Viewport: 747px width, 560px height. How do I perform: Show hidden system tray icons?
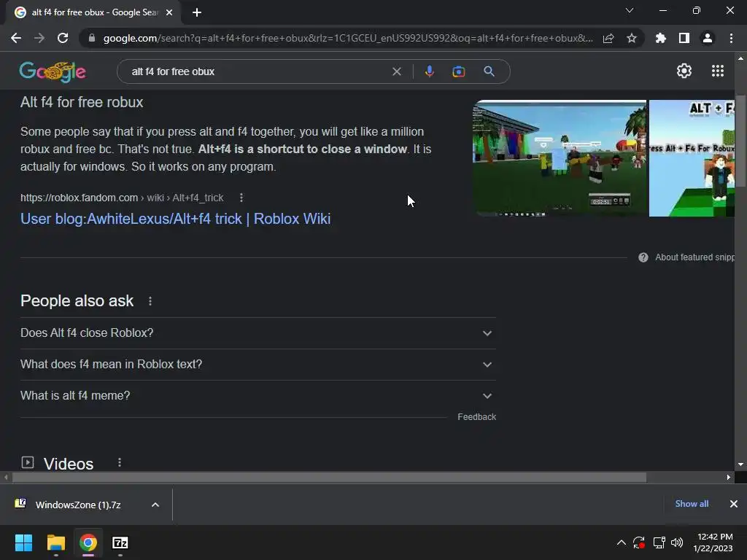pos(622,542)
